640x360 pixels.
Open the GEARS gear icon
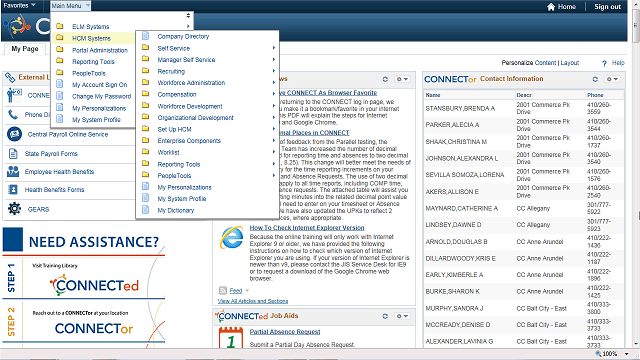(x=14, y=209)
